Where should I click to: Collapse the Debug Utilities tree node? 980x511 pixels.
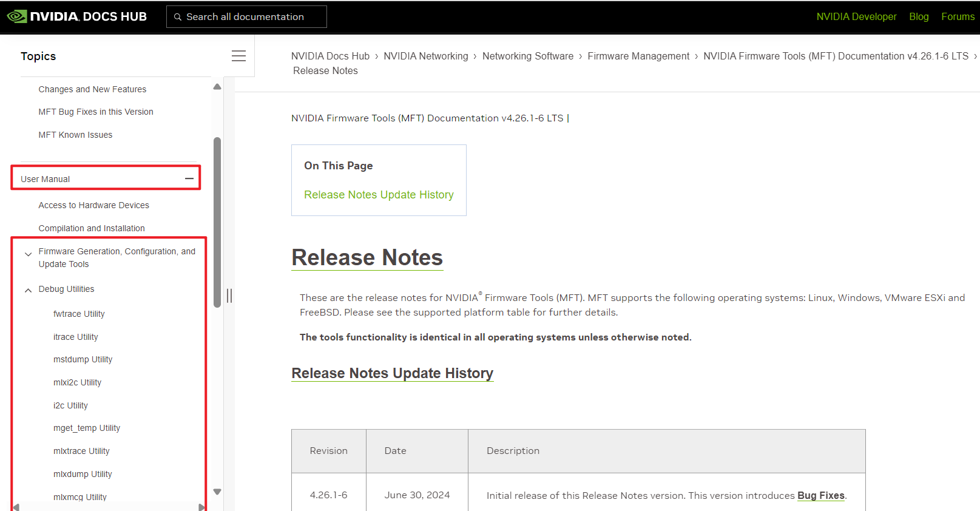[x=28, y=290]
